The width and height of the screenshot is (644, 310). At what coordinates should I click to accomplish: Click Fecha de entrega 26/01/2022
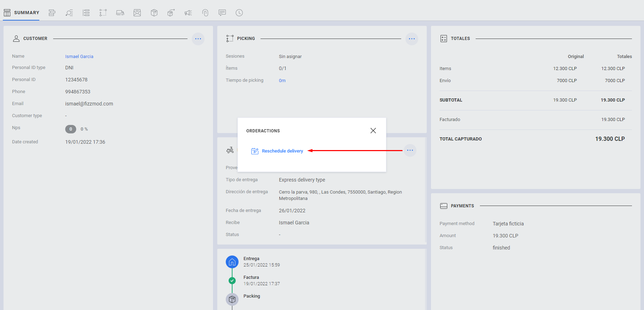click(x=292, y=211)
